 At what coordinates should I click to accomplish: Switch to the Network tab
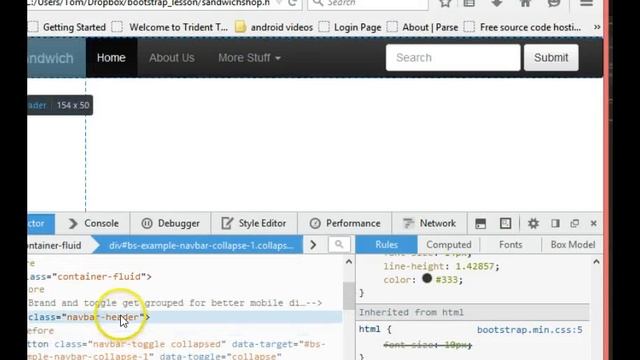pos(429,223)
